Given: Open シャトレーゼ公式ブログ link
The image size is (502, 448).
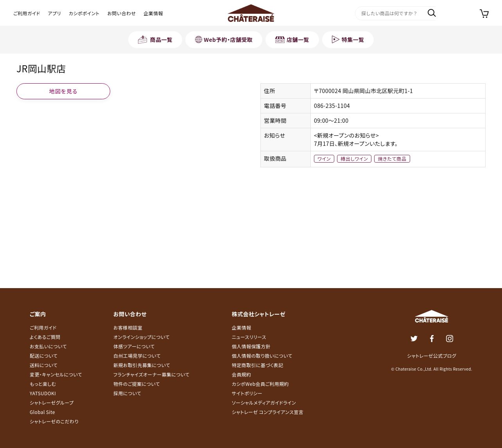Looking at the screenshot, I should point(432,356).
